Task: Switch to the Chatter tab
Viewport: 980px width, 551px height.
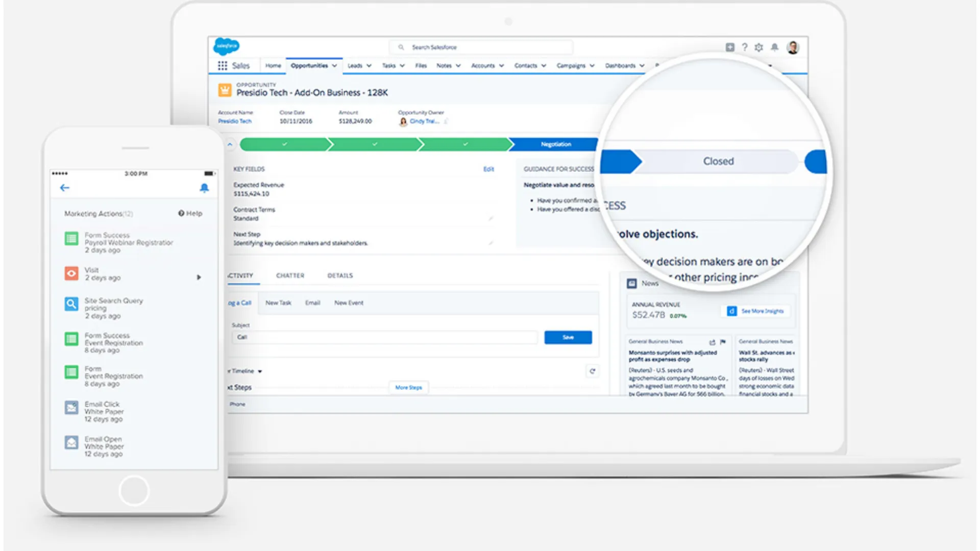Action: (290, 275)
